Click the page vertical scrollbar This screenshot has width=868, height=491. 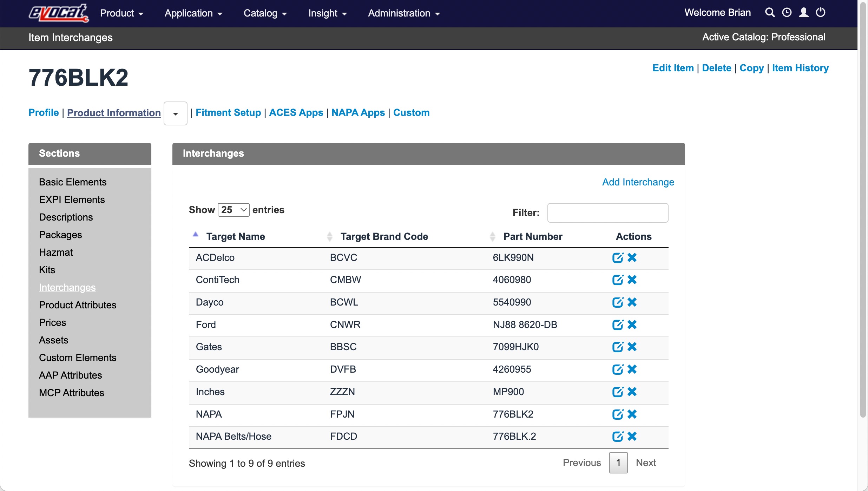tap(863, 211)
